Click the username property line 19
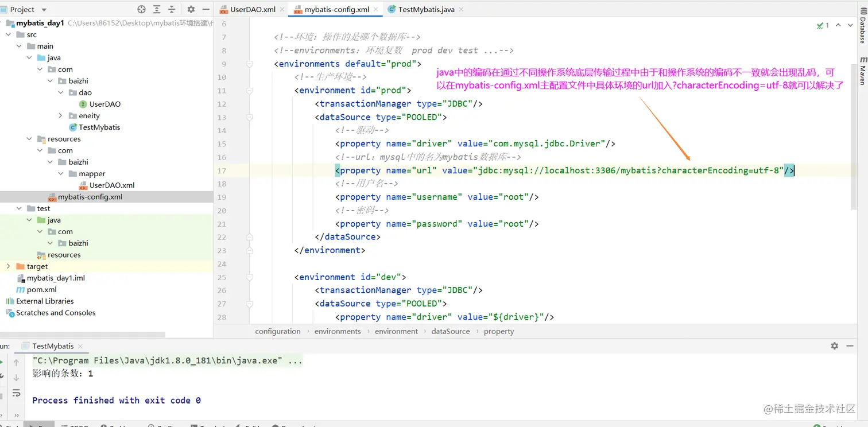This screenshot has width=868, height=427. (437, 197)
